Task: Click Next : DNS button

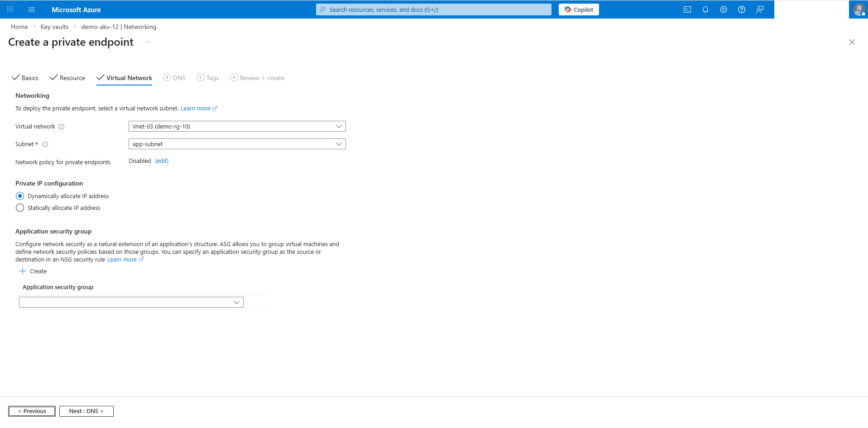Action: 86,411
